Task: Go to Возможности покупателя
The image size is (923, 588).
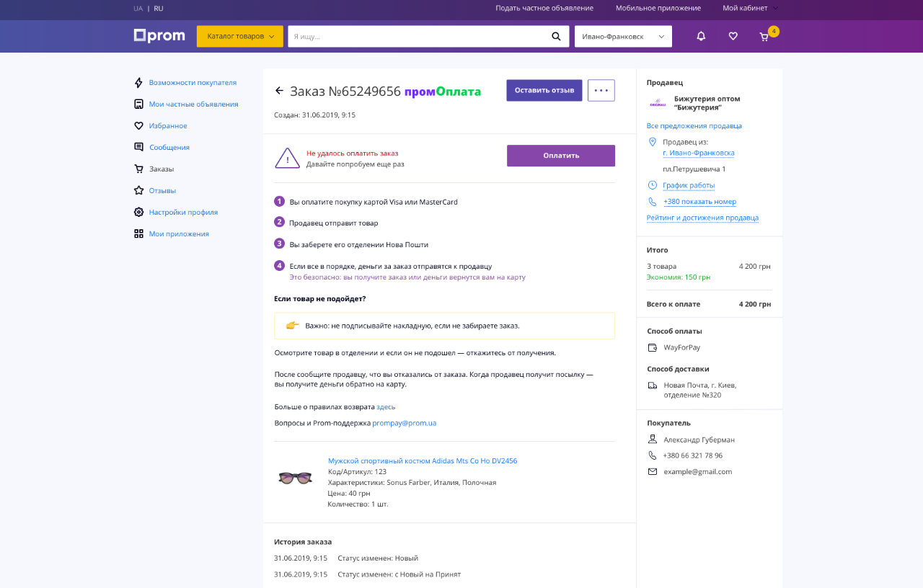Action: pyautogui.click(x=193, y=82)
